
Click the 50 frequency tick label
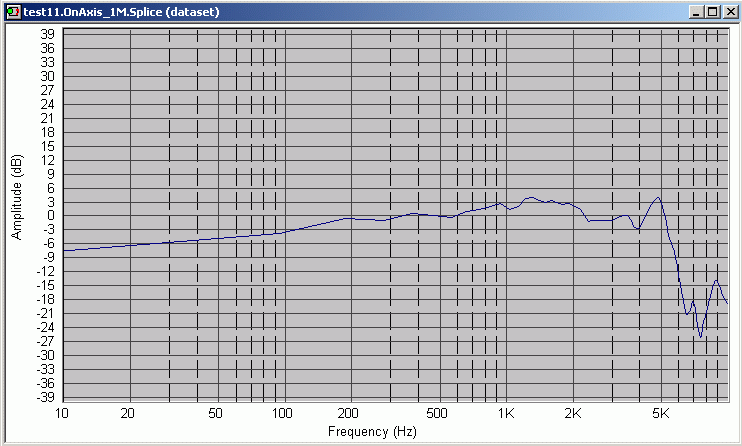tap(215, 413)
